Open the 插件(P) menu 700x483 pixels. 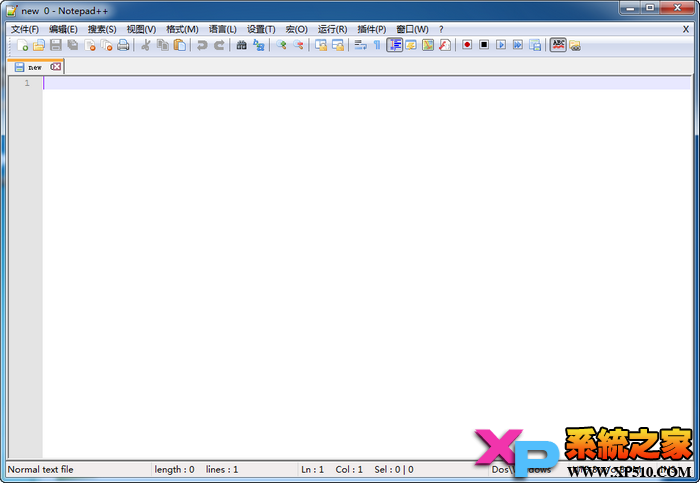372,29
